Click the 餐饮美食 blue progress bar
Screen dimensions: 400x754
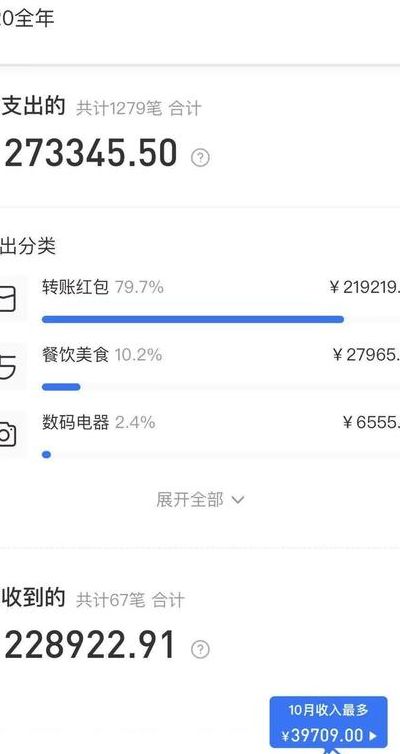click(x=61, y=387)
